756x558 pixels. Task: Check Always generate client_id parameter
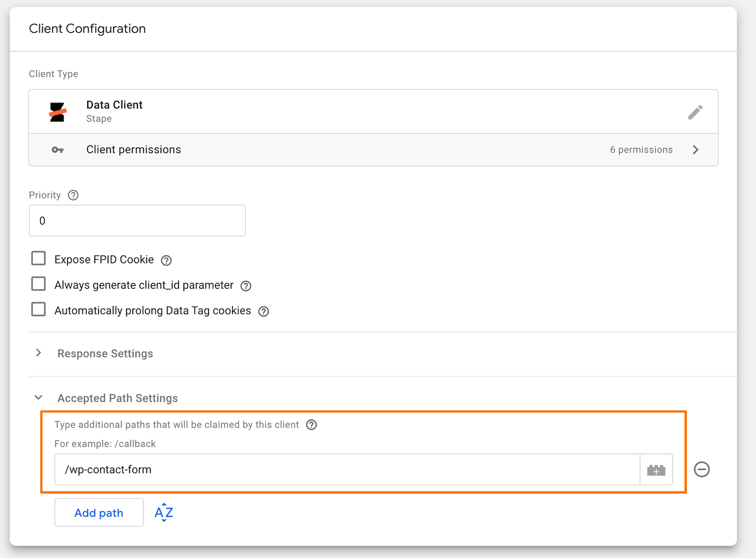tap(38, 284)
